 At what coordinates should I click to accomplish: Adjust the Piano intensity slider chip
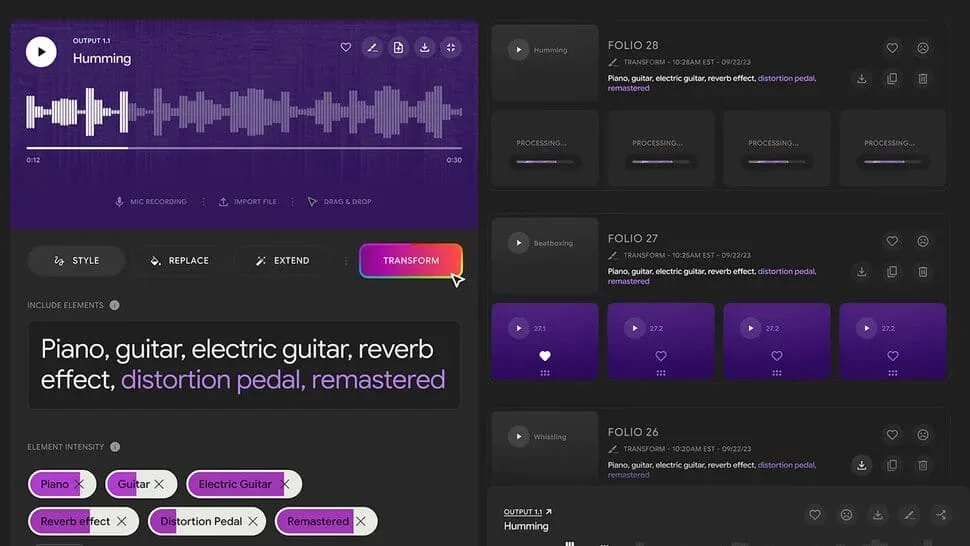click(62, 484)
